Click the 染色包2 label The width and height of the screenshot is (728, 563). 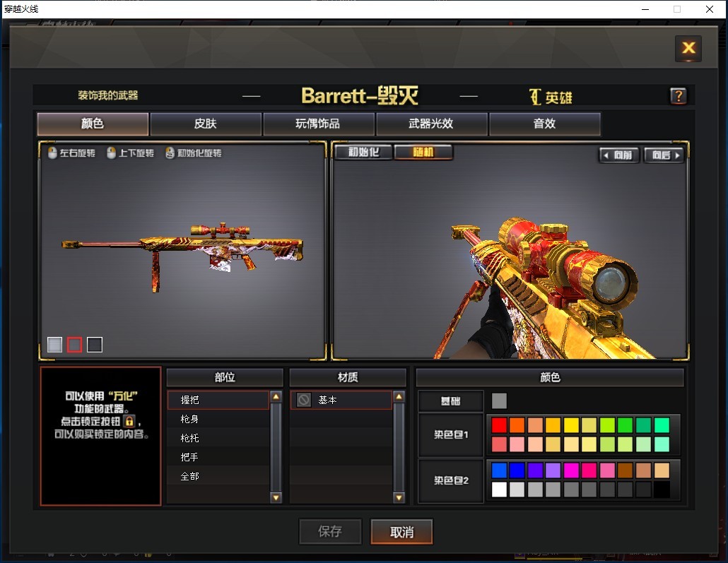[x=451, y=480]
